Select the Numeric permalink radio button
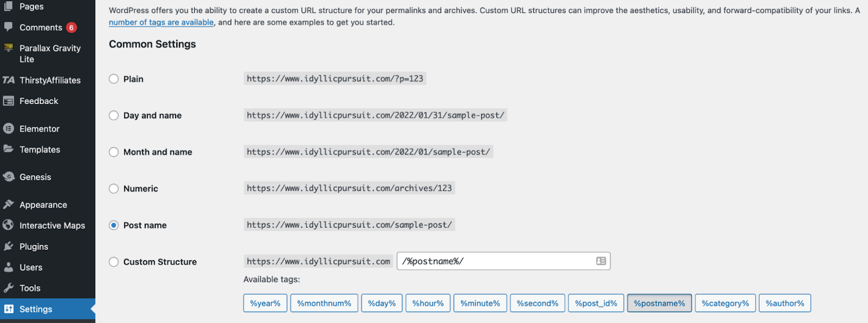868x323 pixels. [114, 189]
